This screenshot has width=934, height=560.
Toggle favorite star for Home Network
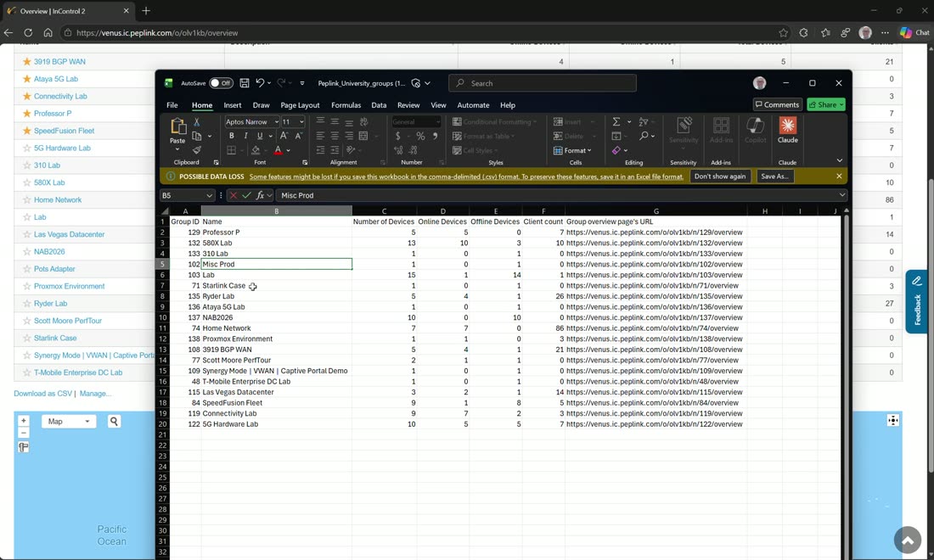27,200
